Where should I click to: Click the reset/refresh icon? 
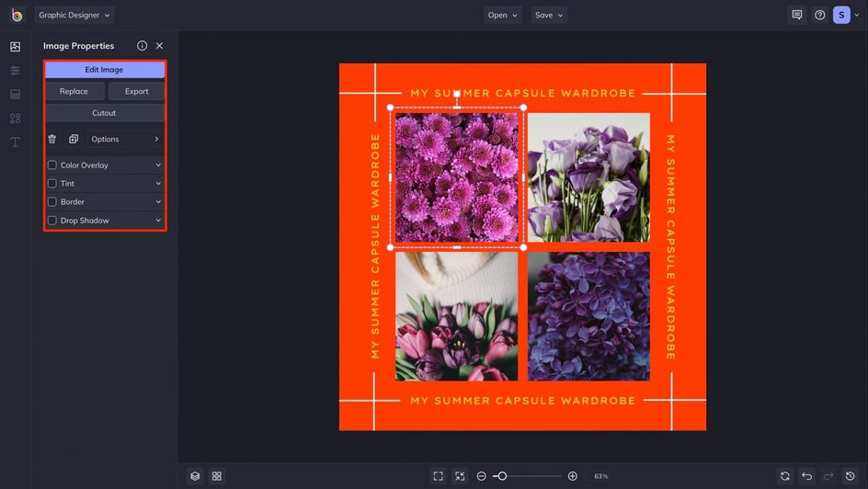785,476
